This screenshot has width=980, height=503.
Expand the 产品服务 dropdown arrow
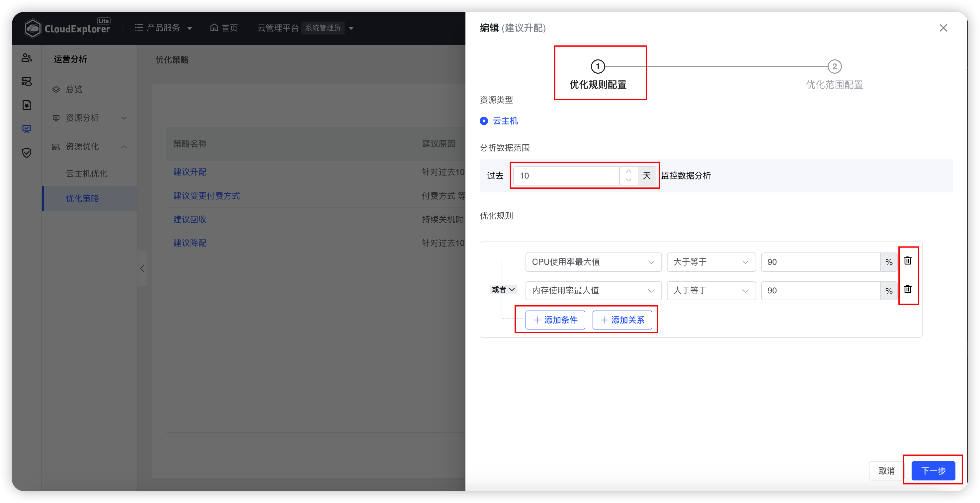coord(190,29)
